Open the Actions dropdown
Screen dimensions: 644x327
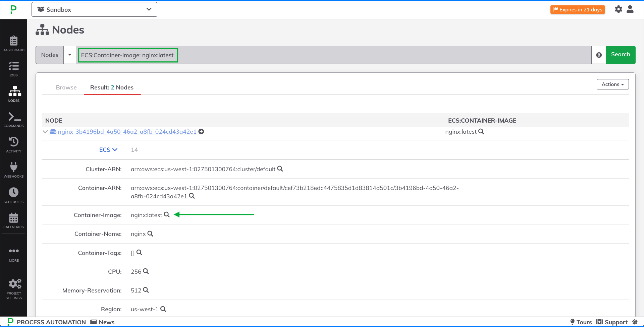612,84
